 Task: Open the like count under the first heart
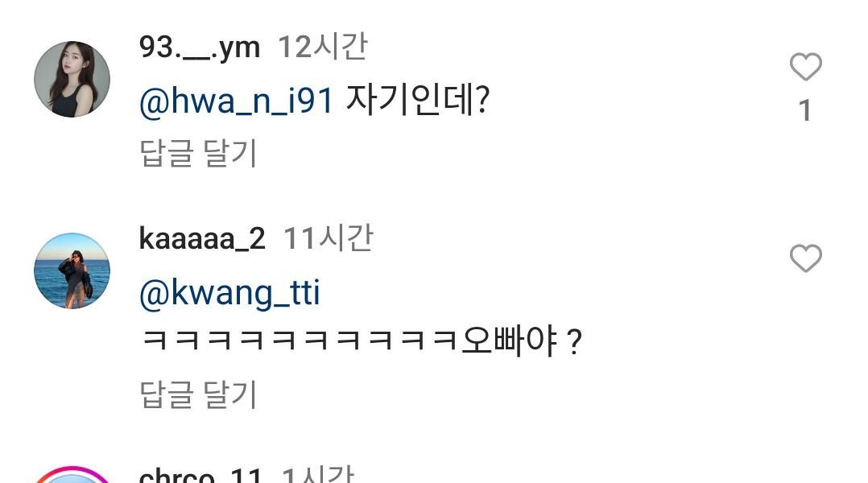(805, 110)
